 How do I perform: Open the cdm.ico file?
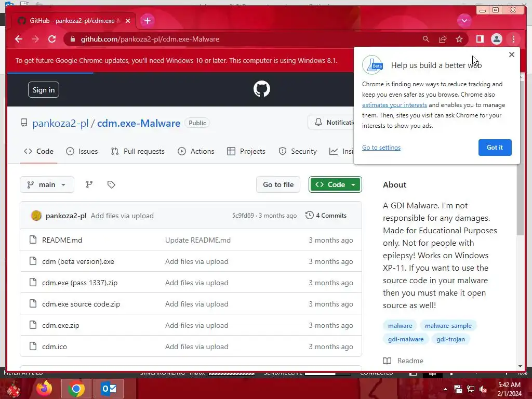55,347
